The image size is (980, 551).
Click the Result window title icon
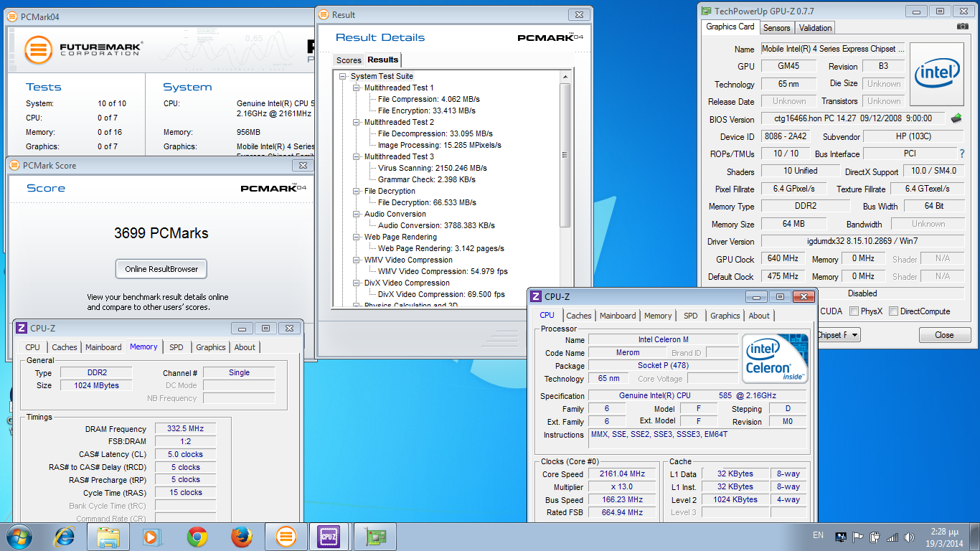(x=324, y=14)
